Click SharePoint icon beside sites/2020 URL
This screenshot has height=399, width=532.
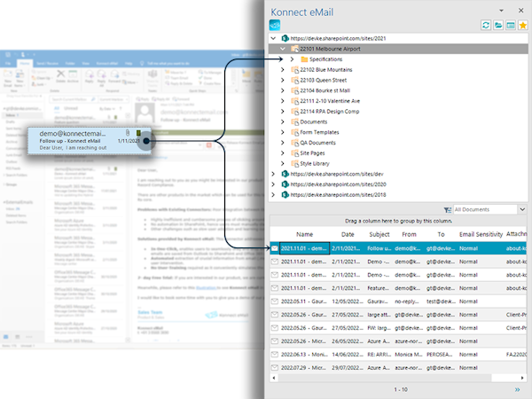coord(285,184)
